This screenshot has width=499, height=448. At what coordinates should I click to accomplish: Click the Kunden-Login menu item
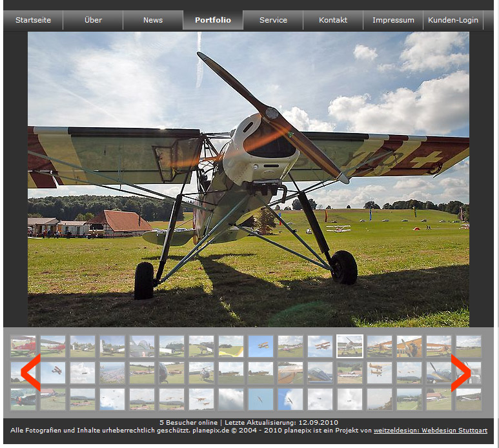pyautogui.click(x=453, y=20)
